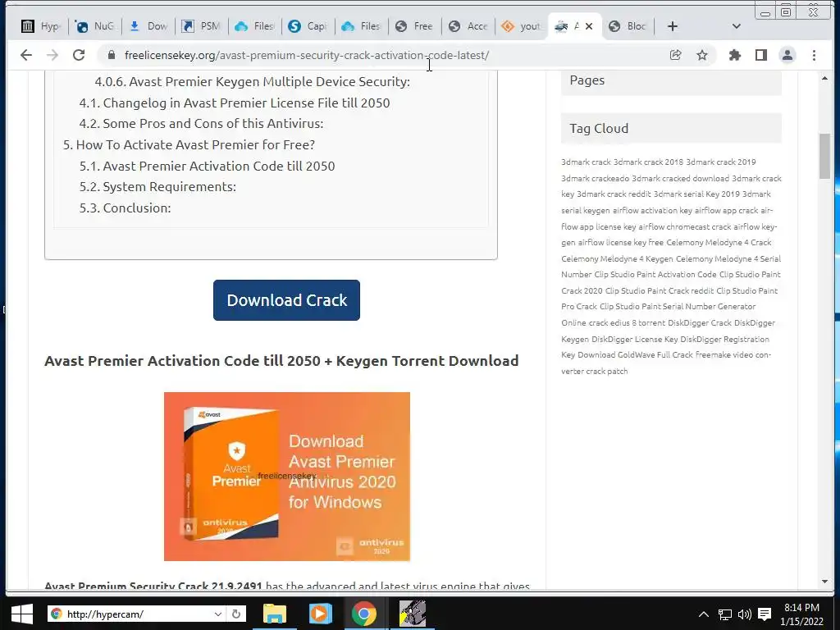Image resolution: width=840 pixels, height=630 pixels.
Task: Switch to the yout tab
Action: point(521,26)
